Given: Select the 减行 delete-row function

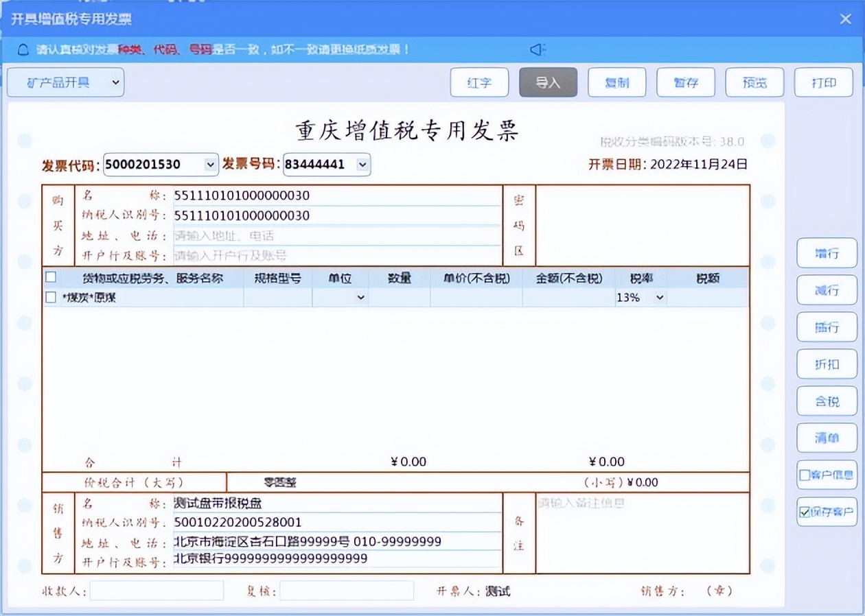Looking at the screenshot, I should [827, 290].
